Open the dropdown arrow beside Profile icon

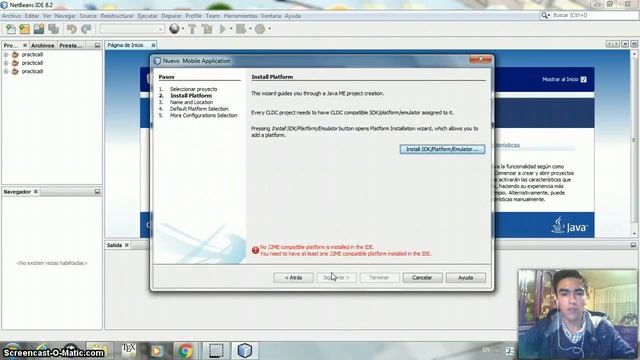click(269, 29)
